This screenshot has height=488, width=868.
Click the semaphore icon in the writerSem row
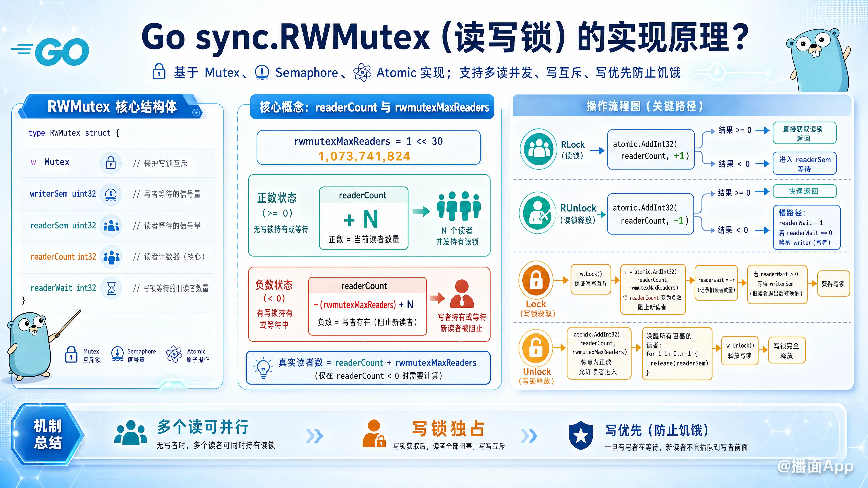pyautogui.click(x=111, y=194)
